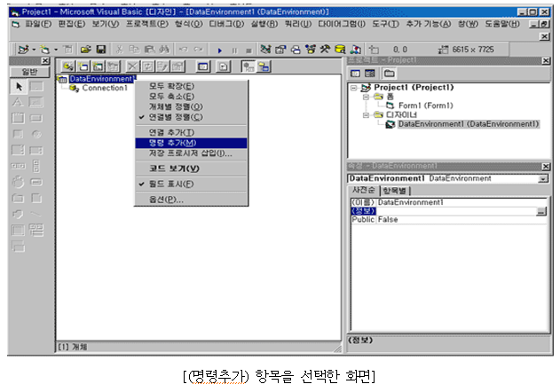Click the Form Layout Window toolbar icon
The width and height of the screenshot is (560, 392).
coord(296,50)
